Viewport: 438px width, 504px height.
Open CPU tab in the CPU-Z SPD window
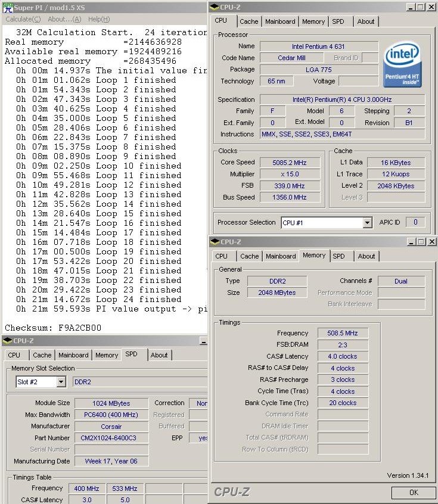(x=14, y=355)
